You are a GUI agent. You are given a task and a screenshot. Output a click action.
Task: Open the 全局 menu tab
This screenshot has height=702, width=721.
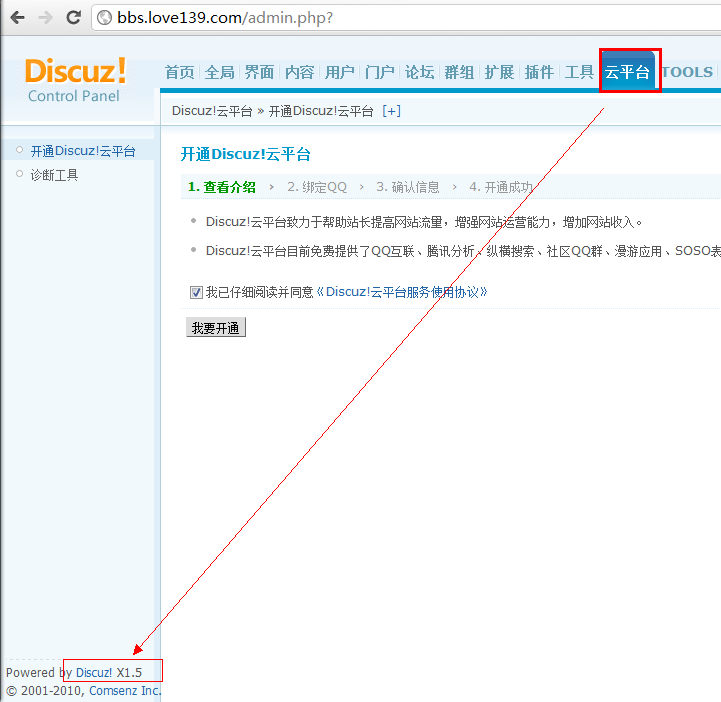(219, 72)
